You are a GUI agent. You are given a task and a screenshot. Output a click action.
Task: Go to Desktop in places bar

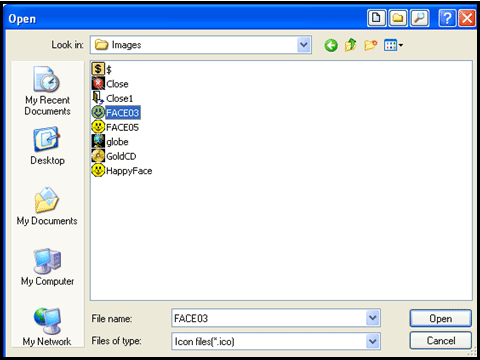pos(47,146)
